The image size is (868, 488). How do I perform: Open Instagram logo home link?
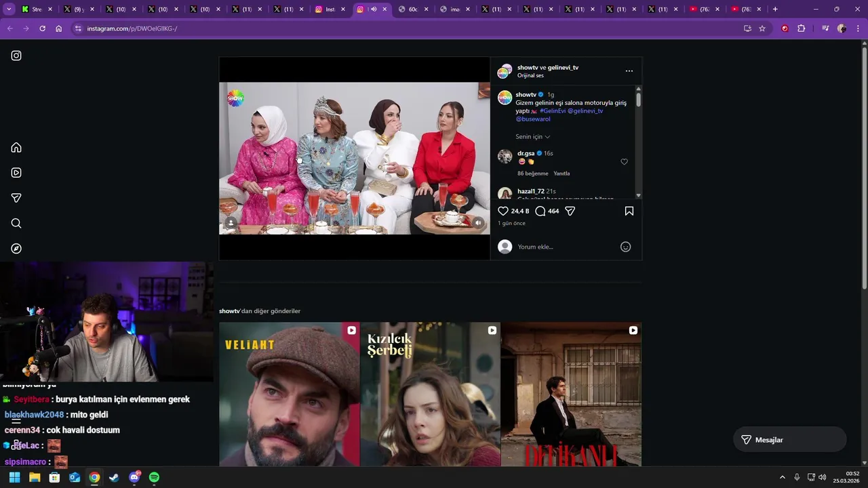tap(16, 56)
